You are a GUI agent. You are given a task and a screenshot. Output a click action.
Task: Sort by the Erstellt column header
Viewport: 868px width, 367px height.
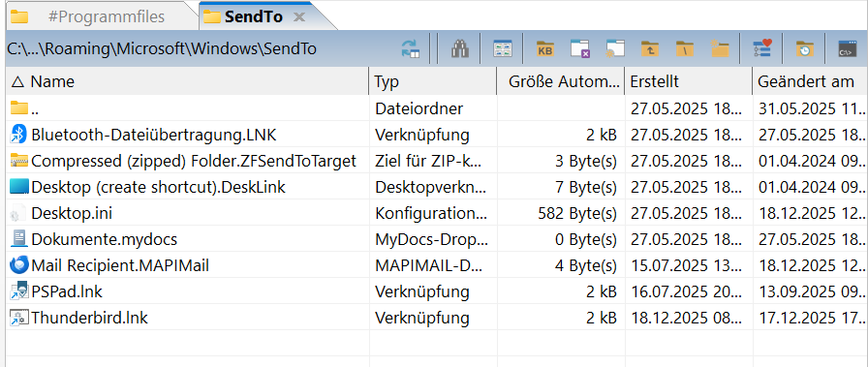(x=688, y=82)
